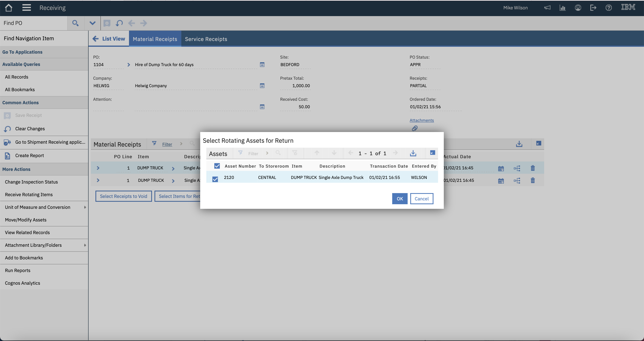Open the notifications megaphone icon in the header
644x341 pixels.
[547, 7]
